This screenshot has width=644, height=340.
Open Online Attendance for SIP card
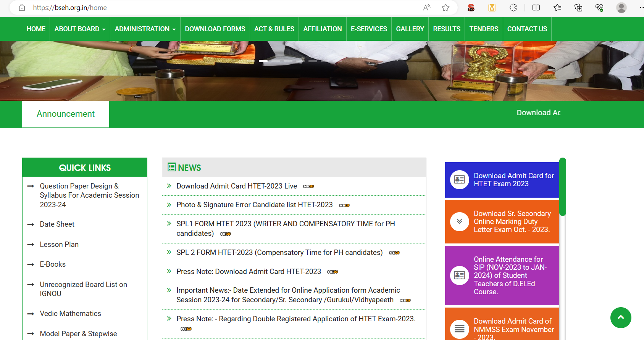[502, 276]
